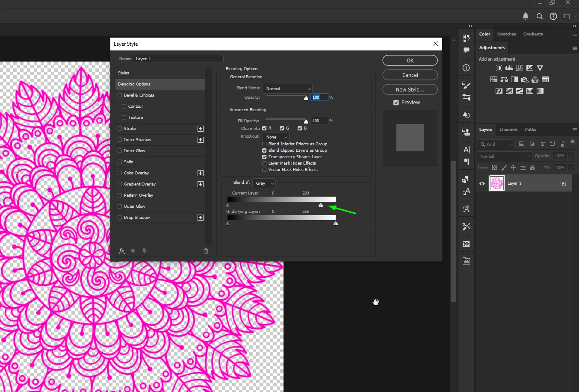The image size is (579, 392).
Task: Open the Properties info panel icon
Action: click(x=467, y=68)
